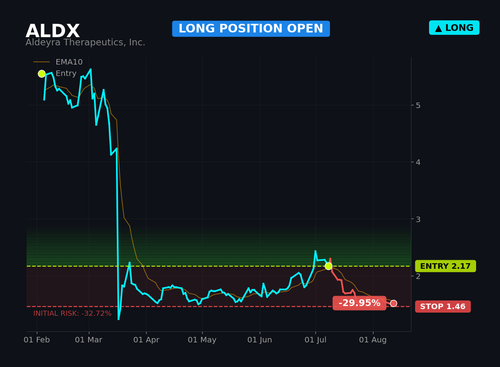Click the INITIAL RISK: -32.72% text
This screenshot has width=500, height=367.
click(x=72, y=313)
